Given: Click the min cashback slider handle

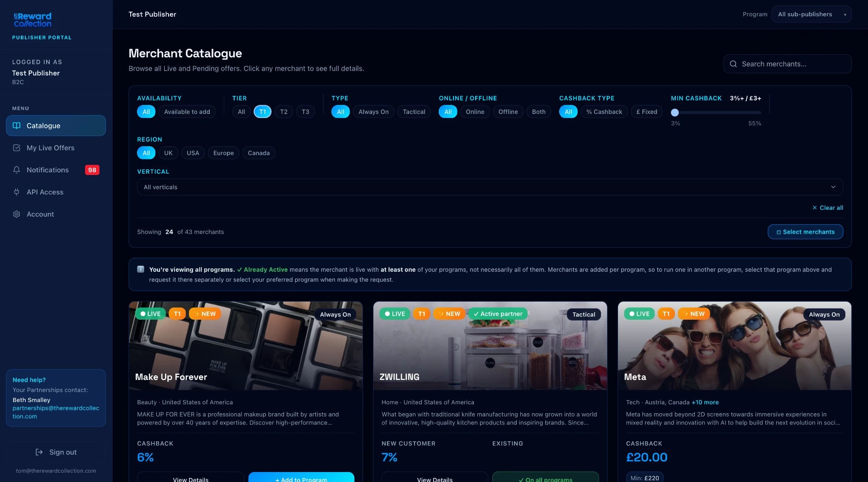Looking at the screenshot, I should click(675, 113).
